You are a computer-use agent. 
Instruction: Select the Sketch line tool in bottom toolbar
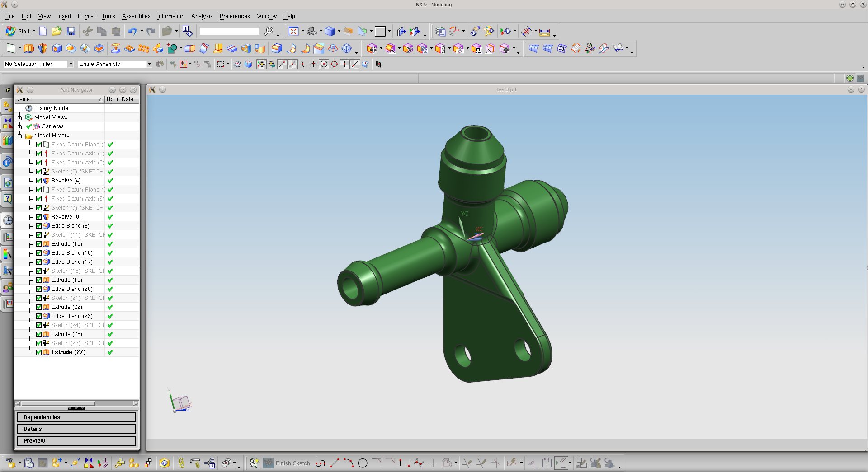pyautogui.click(x=335, y=463)
